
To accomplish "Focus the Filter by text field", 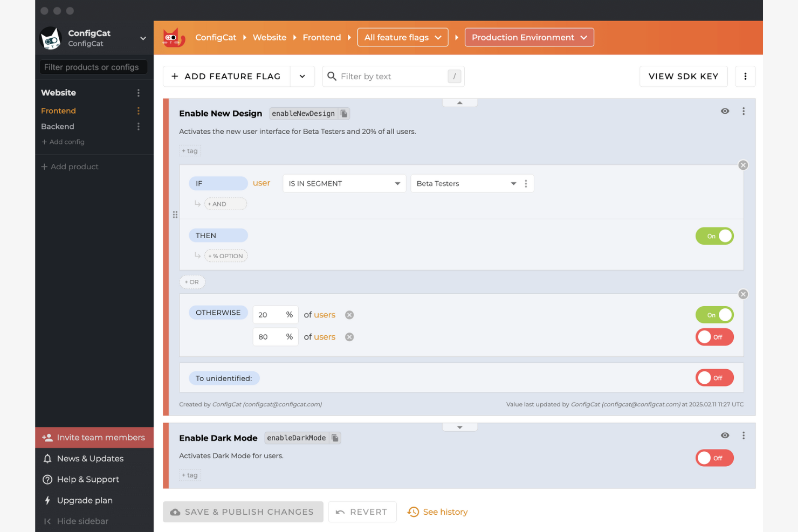I will point(393,77).
